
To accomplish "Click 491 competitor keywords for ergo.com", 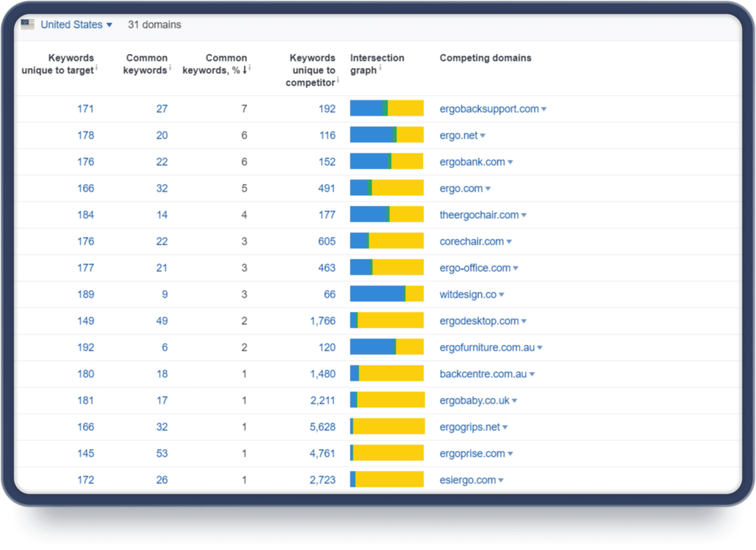I will (326, 188).
